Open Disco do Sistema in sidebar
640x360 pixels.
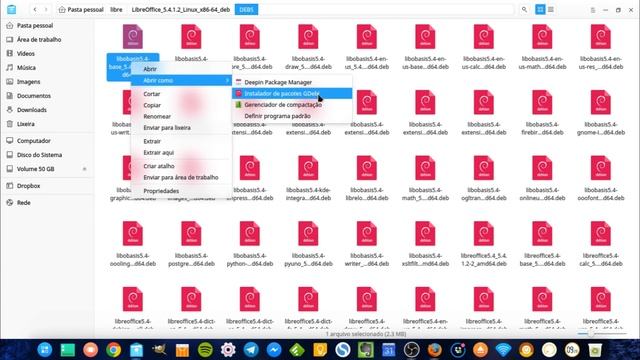[40, 155]
